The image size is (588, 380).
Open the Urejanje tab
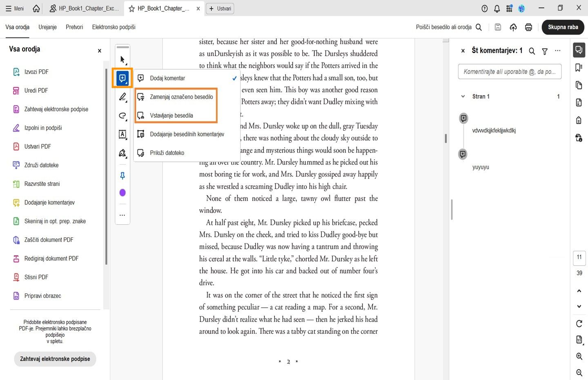pos(48,27)
